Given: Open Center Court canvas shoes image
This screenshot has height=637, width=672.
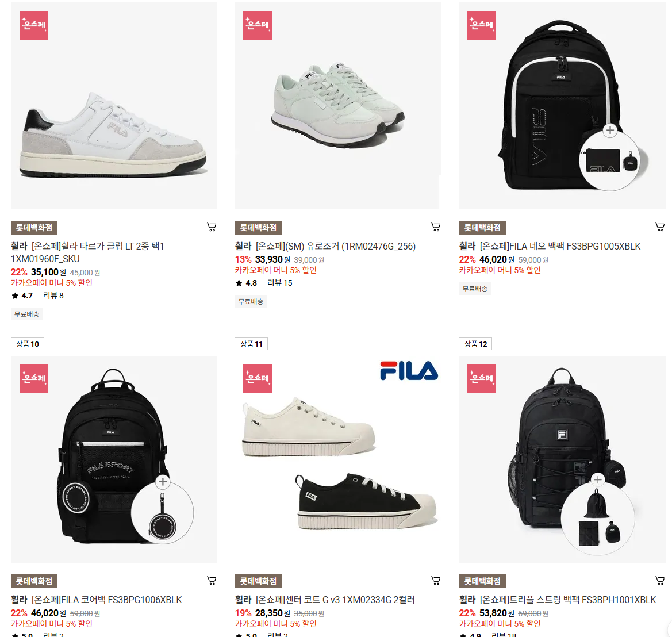Looking at the screenshot, I should click(337, 459).
